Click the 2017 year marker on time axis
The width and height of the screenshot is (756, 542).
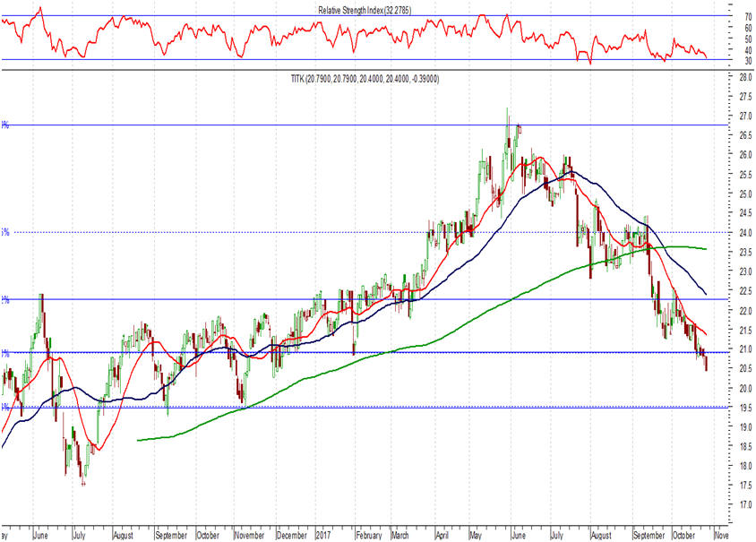[323, 535]
